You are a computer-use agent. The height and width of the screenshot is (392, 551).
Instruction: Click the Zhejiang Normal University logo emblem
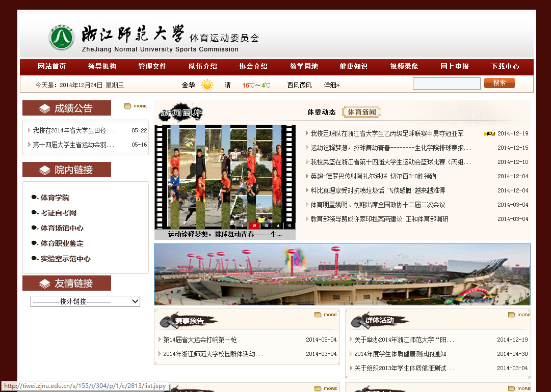(62, 38)
